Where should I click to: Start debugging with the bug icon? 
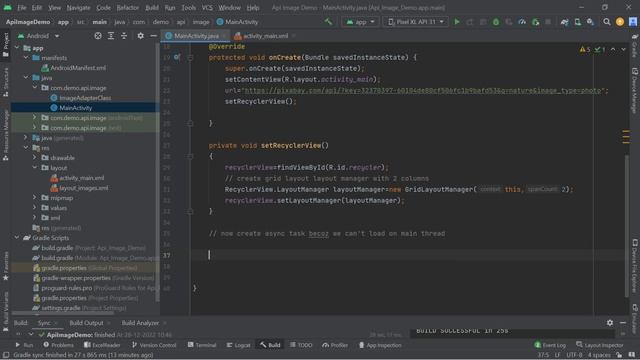tap(496, 22)
